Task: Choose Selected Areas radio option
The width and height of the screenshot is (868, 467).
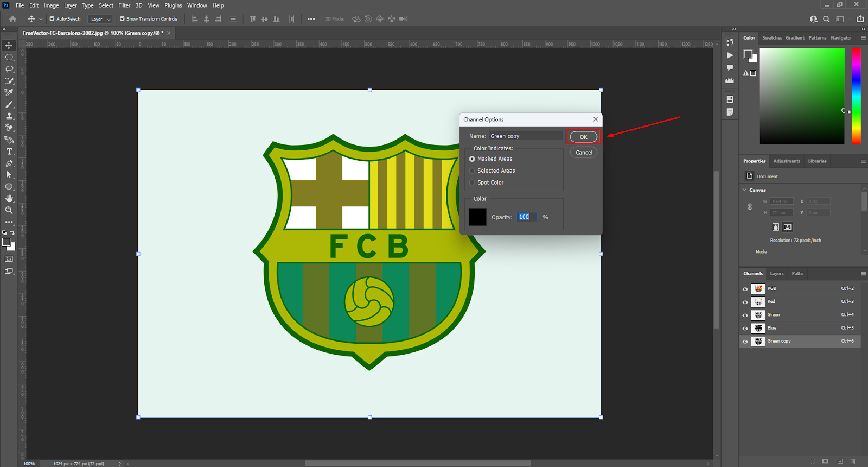Action: click(x=472, y=171)
